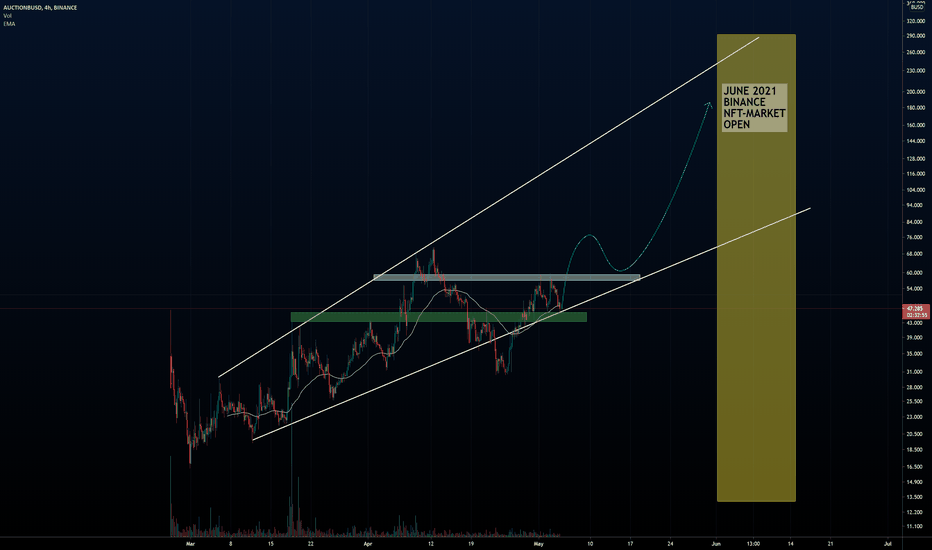Click the 320.000 price axis label
932x550 pixels.
916,21
